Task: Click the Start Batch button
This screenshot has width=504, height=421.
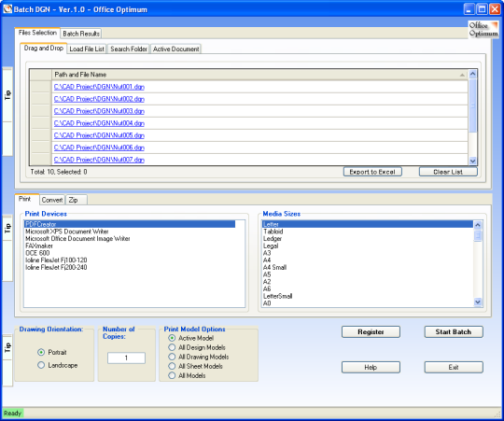Action: pos(454,332)
